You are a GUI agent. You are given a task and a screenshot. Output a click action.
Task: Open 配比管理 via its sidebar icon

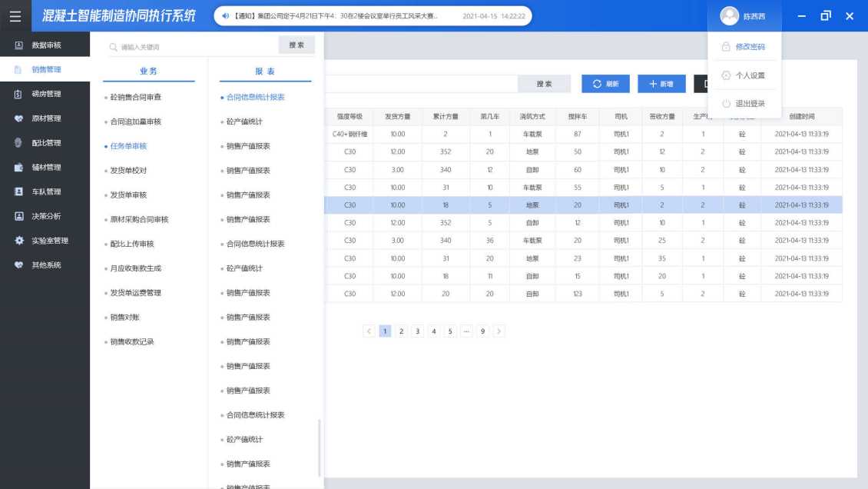click(x=18, y=143)
